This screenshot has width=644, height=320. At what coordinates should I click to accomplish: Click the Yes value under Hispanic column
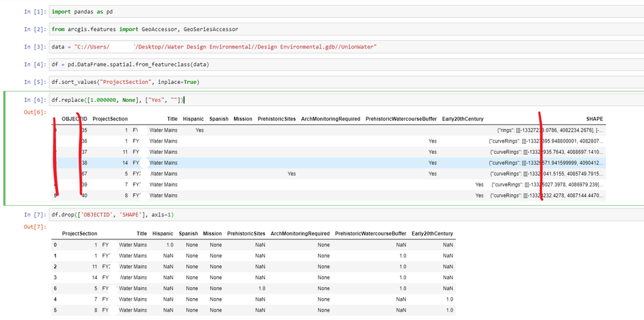tap(199, 130)
